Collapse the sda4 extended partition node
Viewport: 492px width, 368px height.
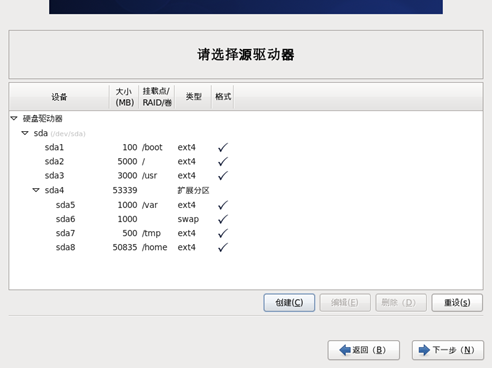36,190
